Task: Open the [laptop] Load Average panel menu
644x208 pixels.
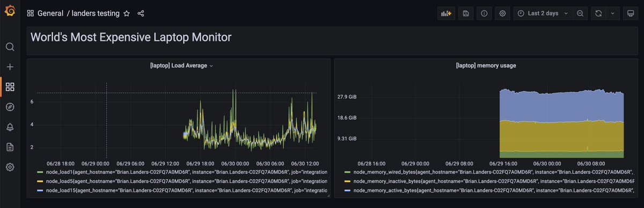Action: tap(182, 66)
